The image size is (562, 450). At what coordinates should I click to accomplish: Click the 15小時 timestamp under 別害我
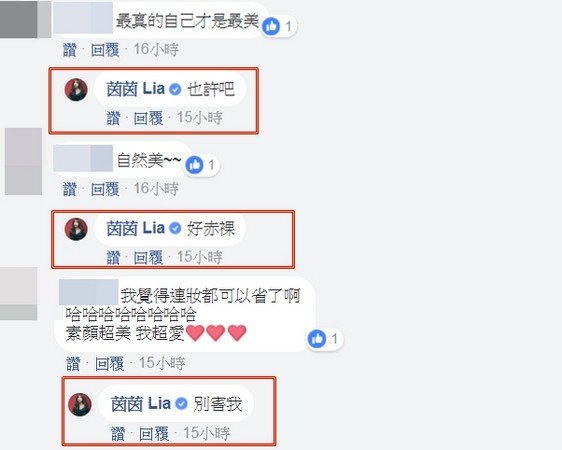(206, 433)
